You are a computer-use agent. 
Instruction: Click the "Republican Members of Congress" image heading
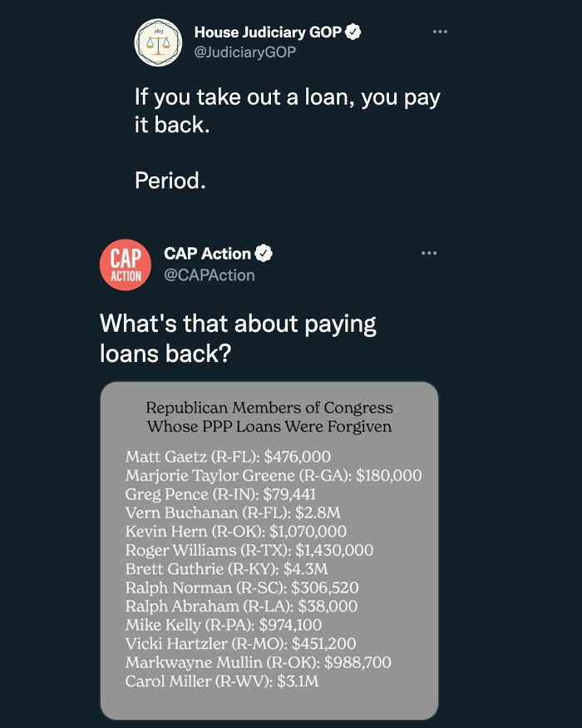(269, 408)
